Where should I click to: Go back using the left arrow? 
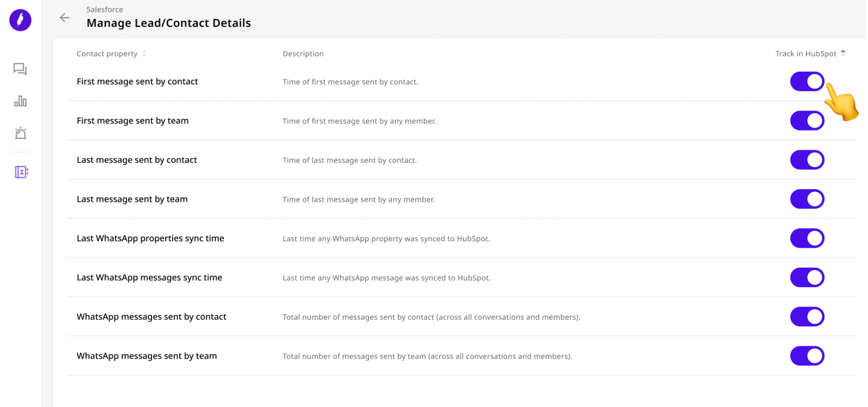tap(65, 18)
